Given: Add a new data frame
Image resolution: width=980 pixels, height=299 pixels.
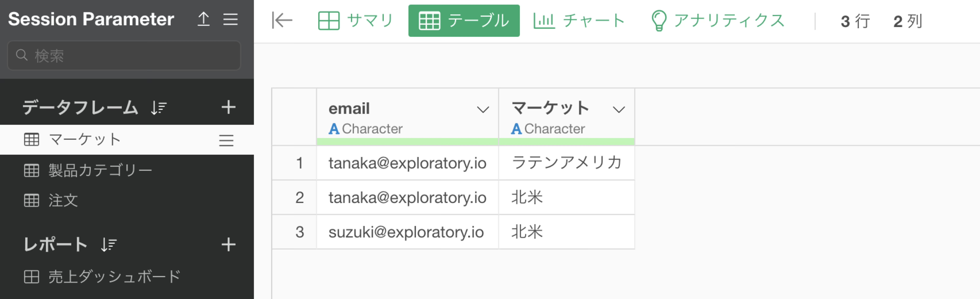Looking at the screenshot, I should point(228,107).
